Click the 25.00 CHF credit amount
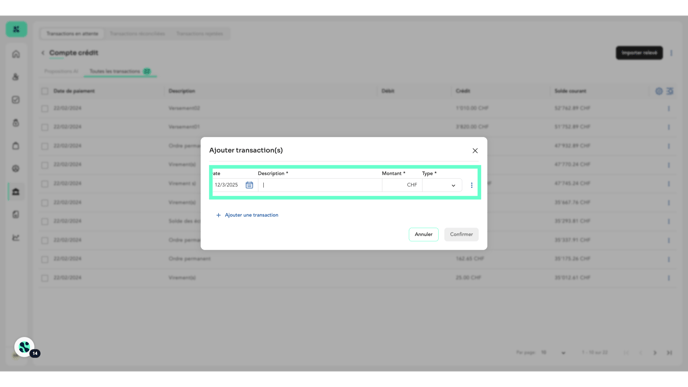Screen dimensions: 688x387 (468, 278)
